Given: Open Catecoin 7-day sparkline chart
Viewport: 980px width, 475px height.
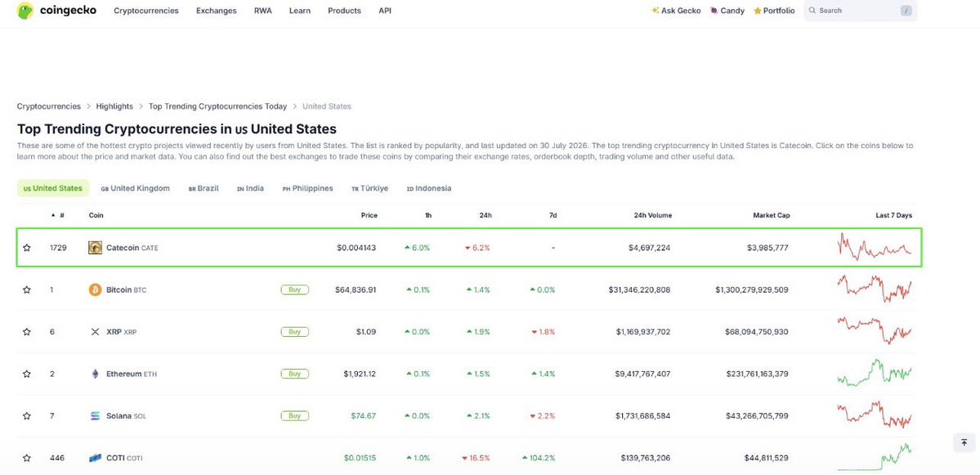Looking at the screenshot, I should pyautogui.click(x=875, y=247).
